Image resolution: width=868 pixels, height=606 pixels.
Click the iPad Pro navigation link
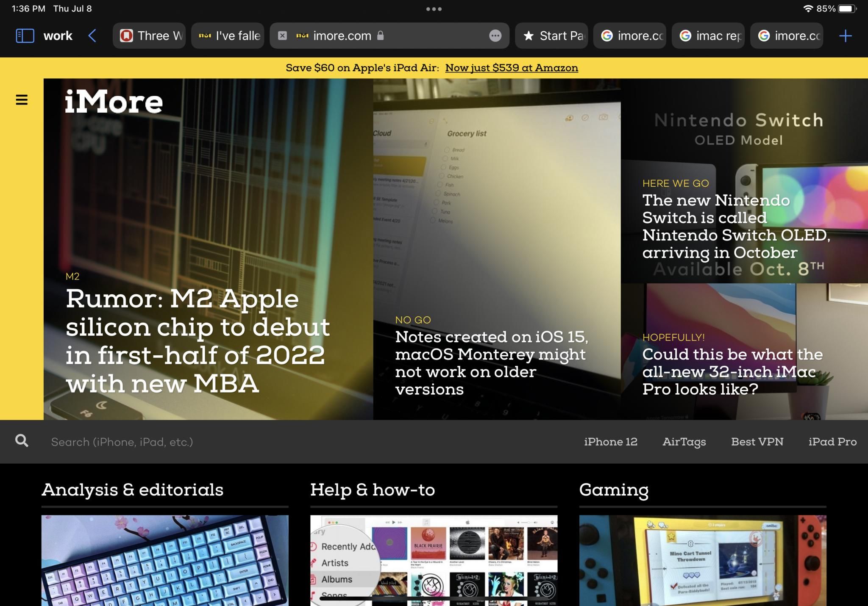pyautogui.click(x=832, y=441)
